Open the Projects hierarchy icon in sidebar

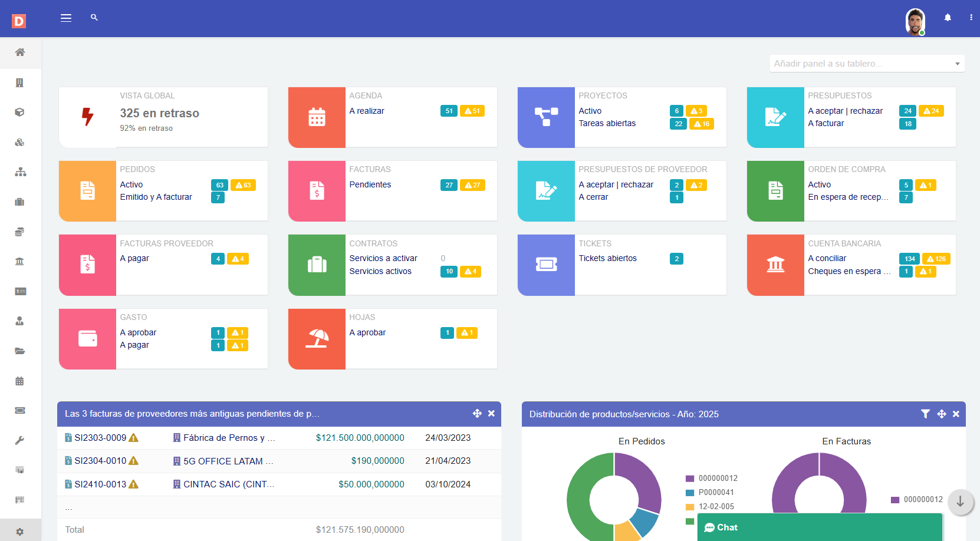(20, 171)
